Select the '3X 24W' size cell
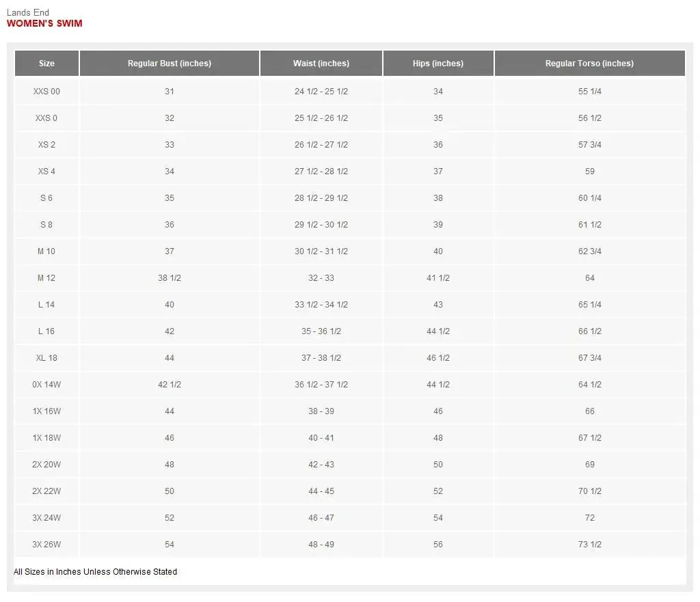 46,518
